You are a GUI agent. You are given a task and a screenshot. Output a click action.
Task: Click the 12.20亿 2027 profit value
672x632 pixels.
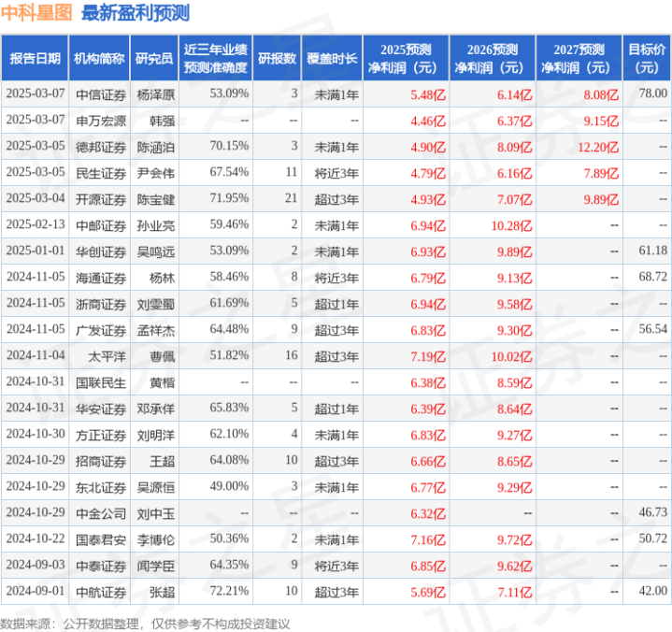(598, 147)
